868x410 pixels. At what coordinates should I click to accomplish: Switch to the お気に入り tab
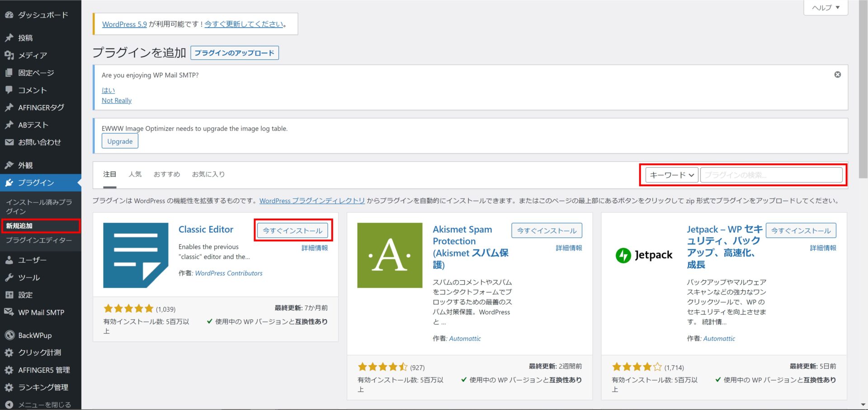click(x=208, y=174)
